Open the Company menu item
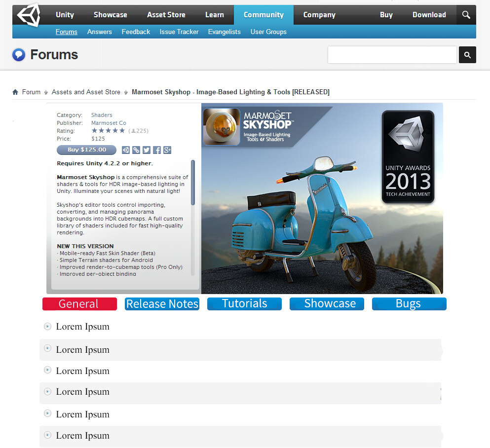Screen dimensions: 490x448 319,15
